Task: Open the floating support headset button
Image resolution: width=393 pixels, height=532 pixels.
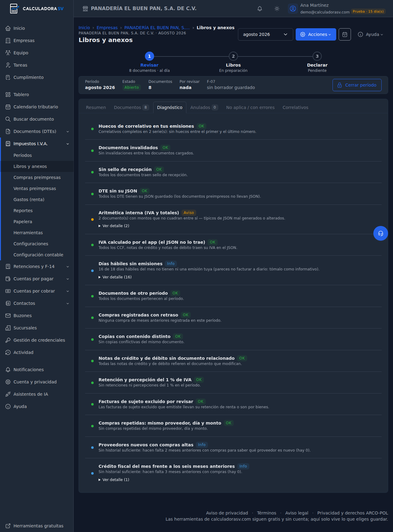Action: tap(381, 233)
